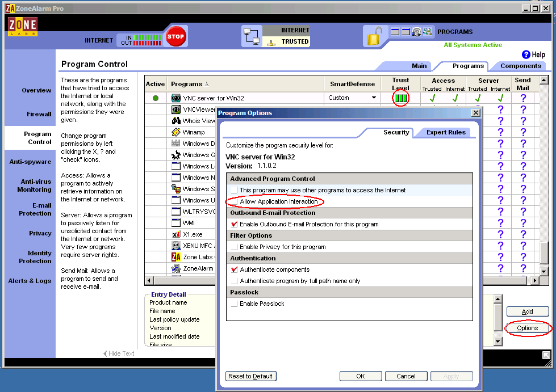Click VNC server for Win32 program icon
556x392 pixels.
click(176, 98)
